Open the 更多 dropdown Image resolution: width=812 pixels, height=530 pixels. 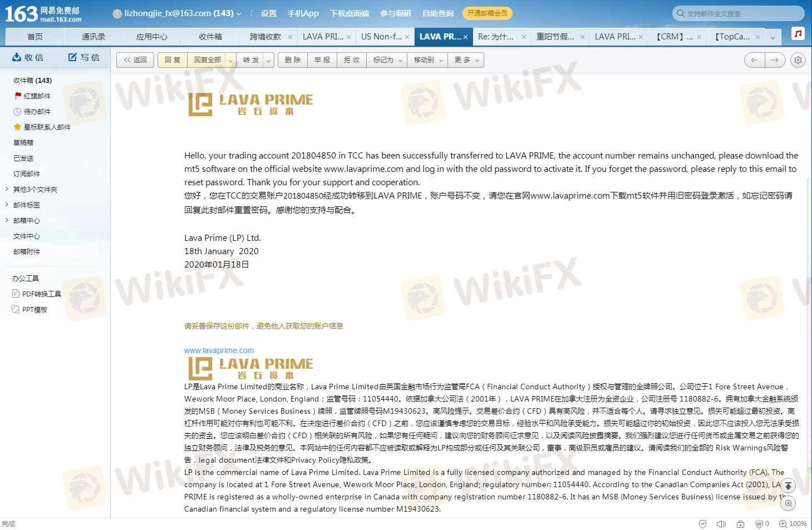466,60
